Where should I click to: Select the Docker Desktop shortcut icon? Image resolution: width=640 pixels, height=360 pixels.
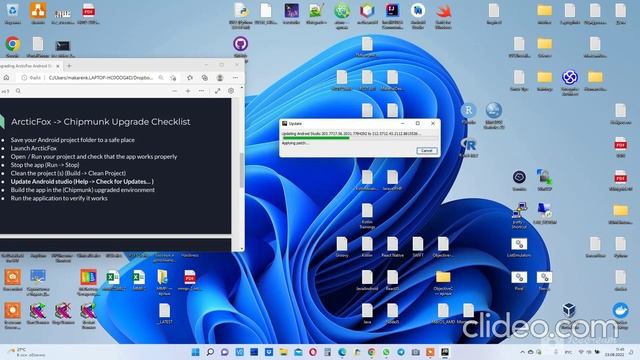tap(620, 315)
